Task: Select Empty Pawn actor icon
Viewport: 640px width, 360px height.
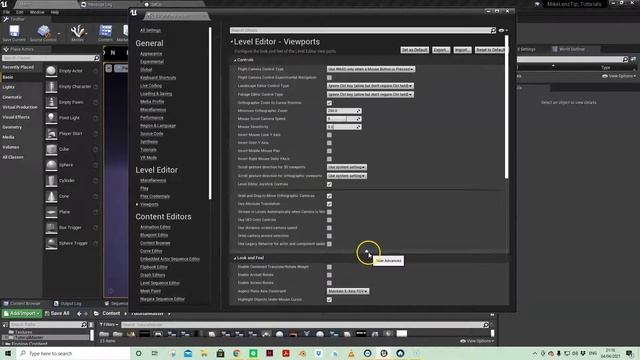Action: [51, 102]
